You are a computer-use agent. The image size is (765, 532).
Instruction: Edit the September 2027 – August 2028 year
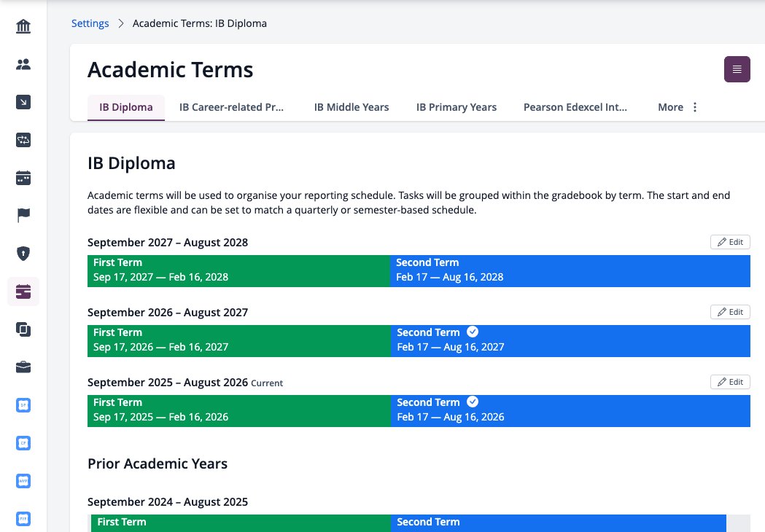click(730, 242)
